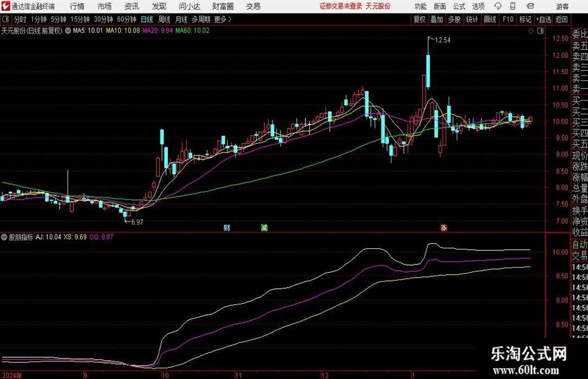This screenshot has width=588, height=379.
Task: Click the 标记 mark button
Action: click(x=525, y=19)
